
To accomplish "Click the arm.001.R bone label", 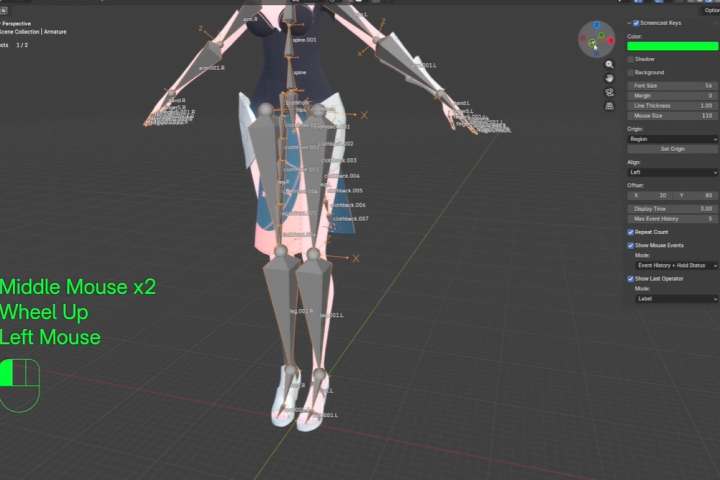I will click(x=212, y=68).
